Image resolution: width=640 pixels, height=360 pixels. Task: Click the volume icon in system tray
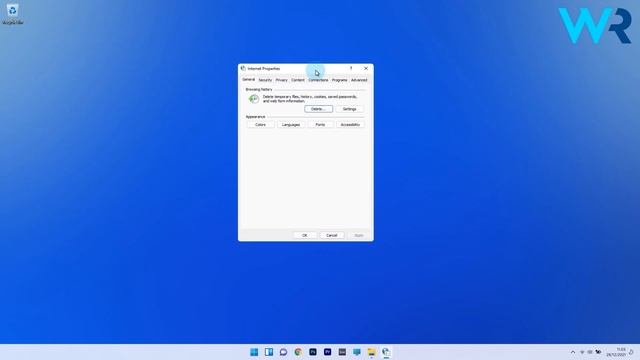click(590, 352)
